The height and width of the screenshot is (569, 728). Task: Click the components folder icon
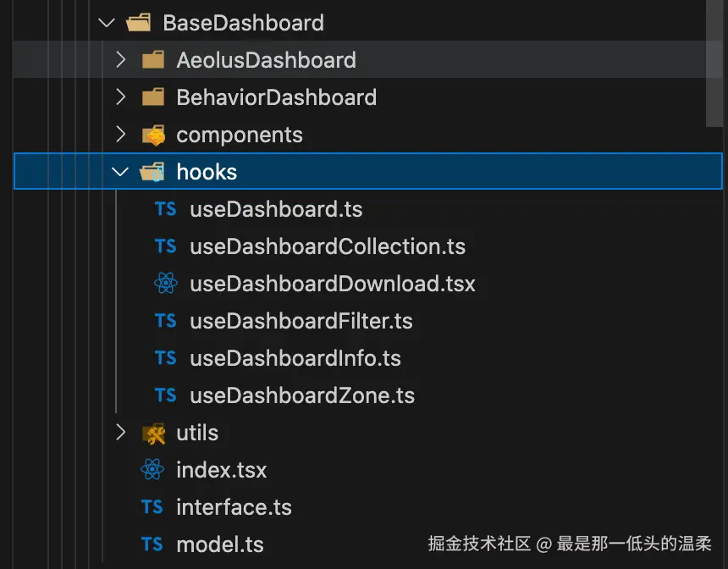(x=153, y=135)
